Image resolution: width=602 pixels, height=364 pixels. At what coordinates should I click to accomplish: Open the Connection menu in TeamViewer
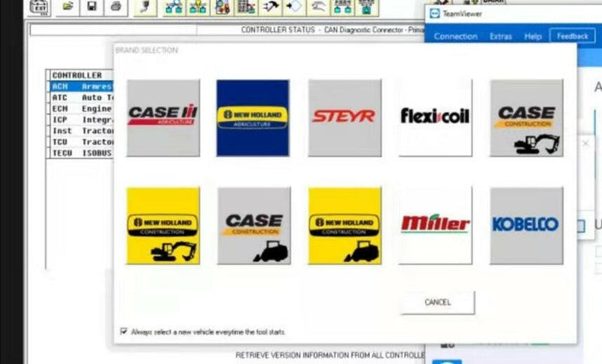point(456,36)
